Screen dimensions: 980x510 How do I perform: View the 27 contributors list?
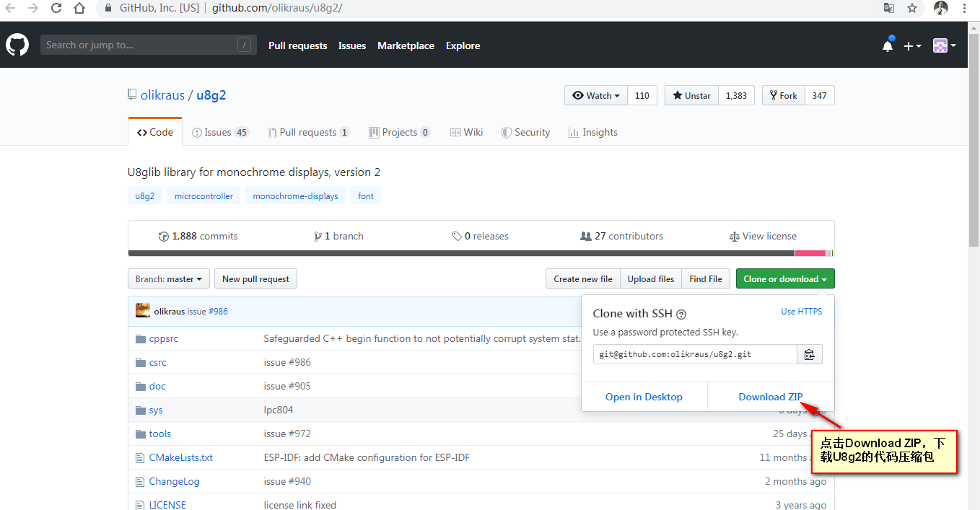pos(621,236)
